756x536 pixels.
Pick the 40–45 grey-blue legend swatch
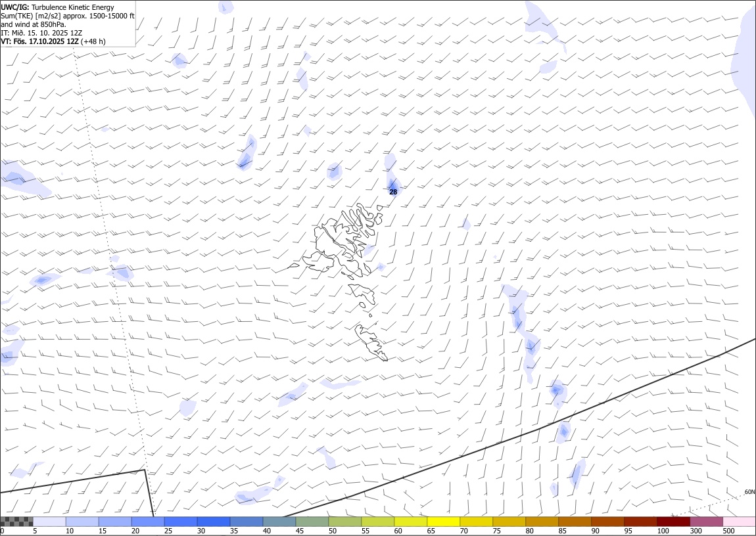point(279,522)
